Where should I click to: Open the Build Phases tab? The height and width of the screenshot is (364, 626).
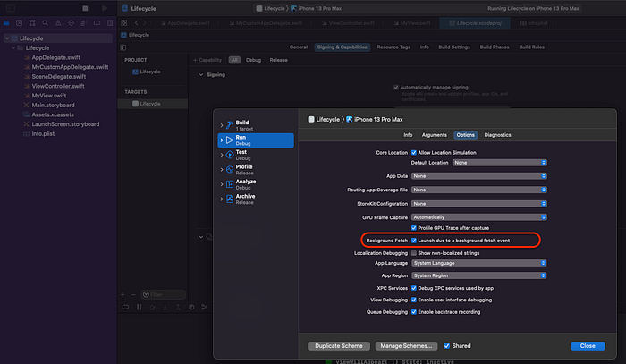coord(495,47)
